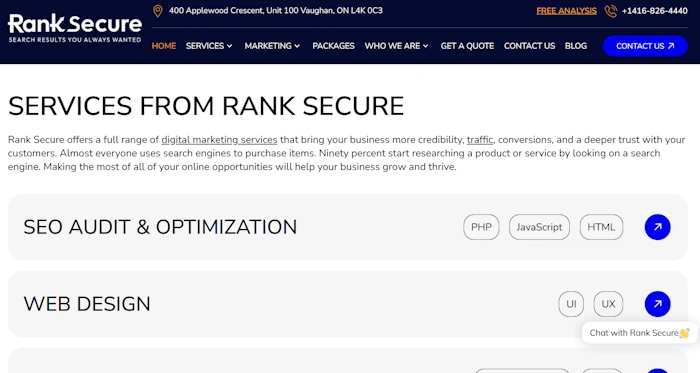Expand the Marketing dropdown menu
The image size is (700, 373).
coord(272,46)
